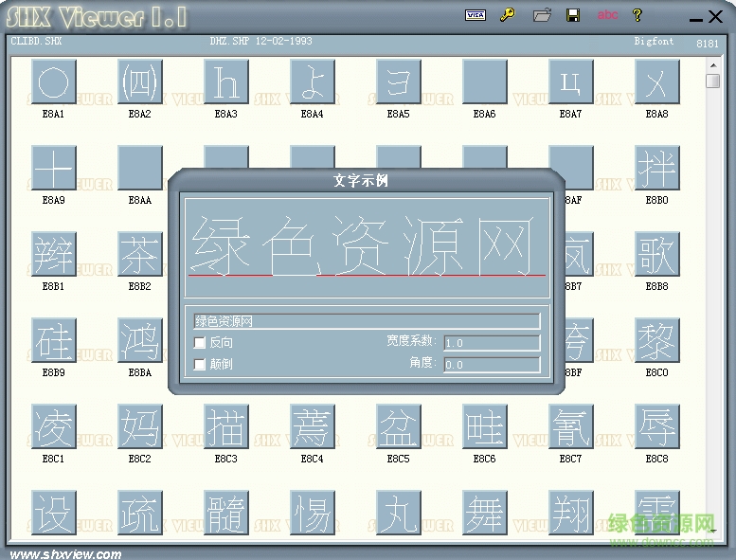Screen dimensions: 736x560
Task: Click the 文字示例 dialog title
Action: 361,180
